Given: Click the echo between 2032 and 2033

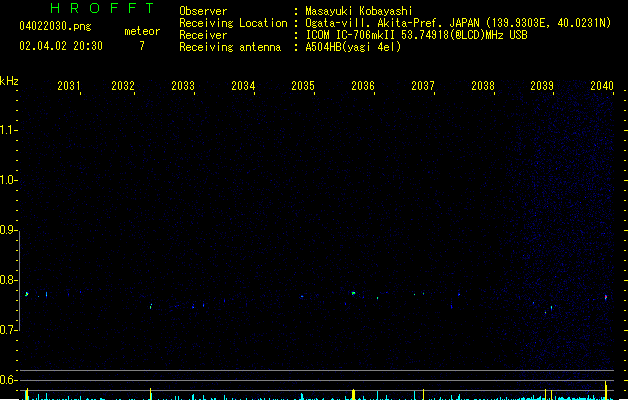Looking at the screenshot, I should (x=151, y=307).
